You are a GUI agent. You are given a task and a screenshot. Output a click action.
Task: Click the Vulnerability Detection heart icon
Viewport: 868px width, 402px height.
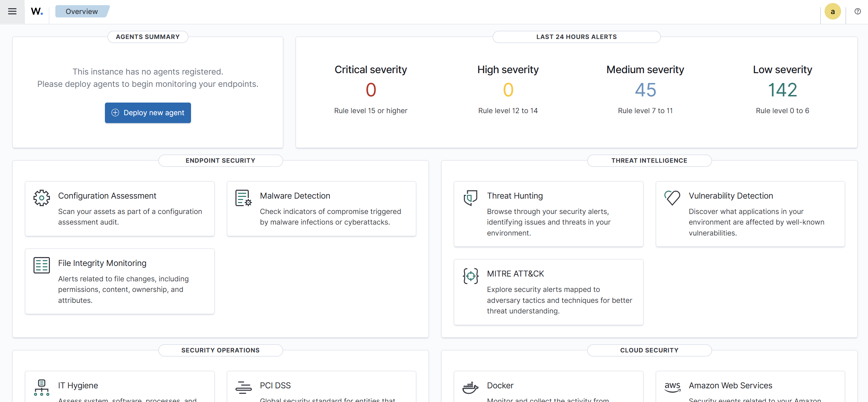coord(672,198)
